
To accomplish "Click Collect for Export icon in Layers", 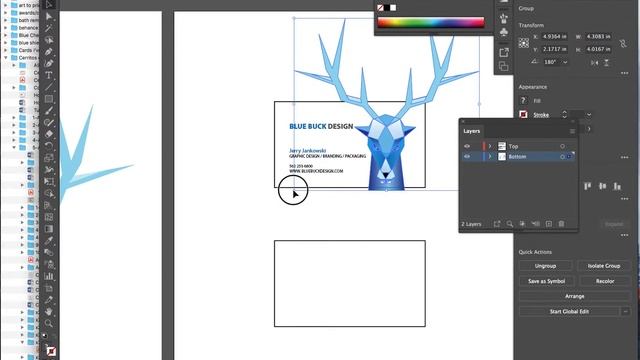I will click(x=497, y=224).
